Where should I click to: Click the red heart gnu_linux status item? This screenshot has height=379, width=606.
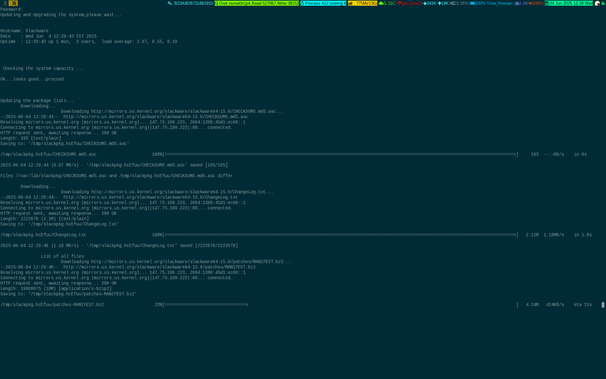(x=410, y=3)
